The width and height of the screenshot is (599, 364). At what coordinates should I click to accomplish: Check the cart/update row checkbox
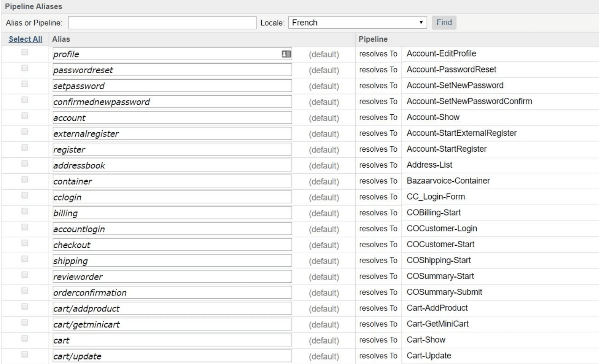pyautogui.click(x=25, y=355)
